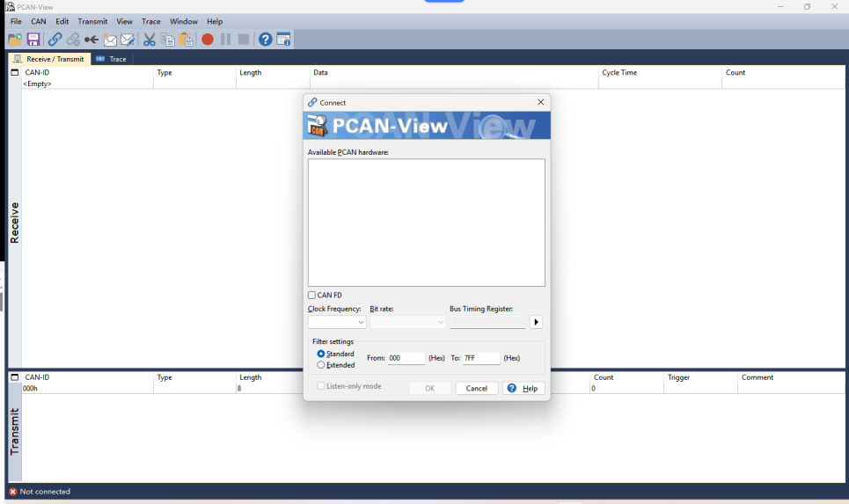The width and height of the screenshot is (849, 504).
Task: Open the File menu
Action: [x=16, y=21]
